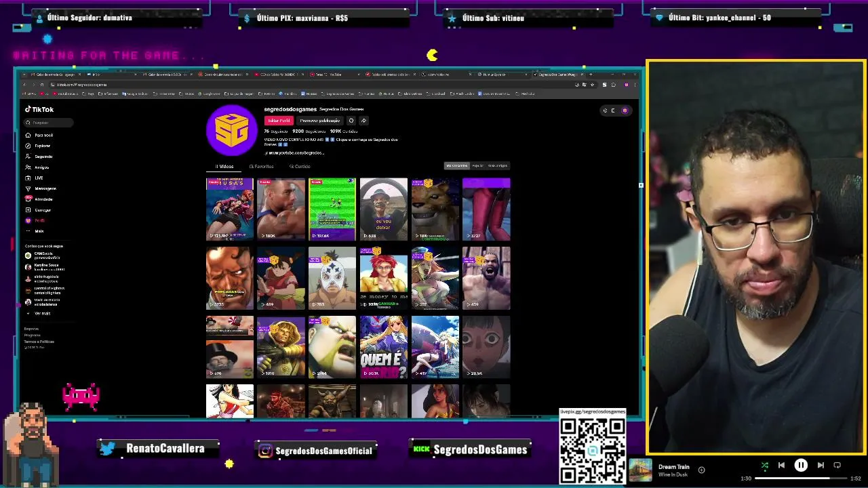
Task: Click the Promover publicação button
Action: (x=319, y=121)
